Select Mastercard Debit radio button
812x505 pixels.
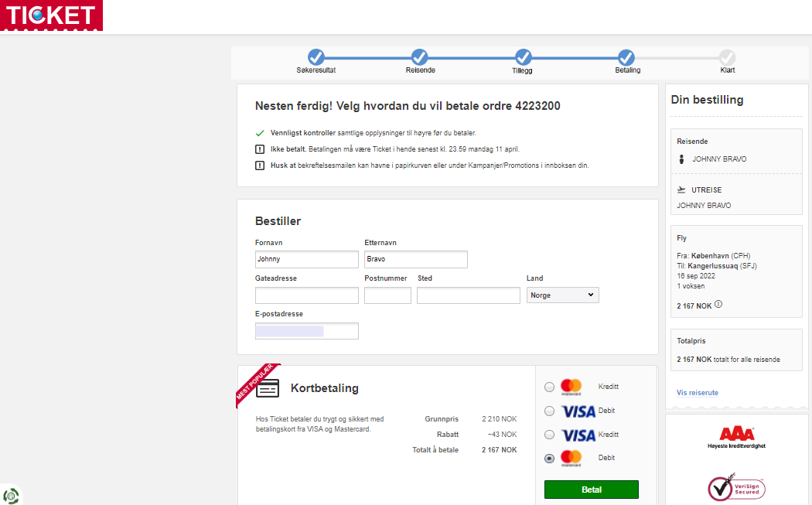pyautogui.click(x=549, y=459)
